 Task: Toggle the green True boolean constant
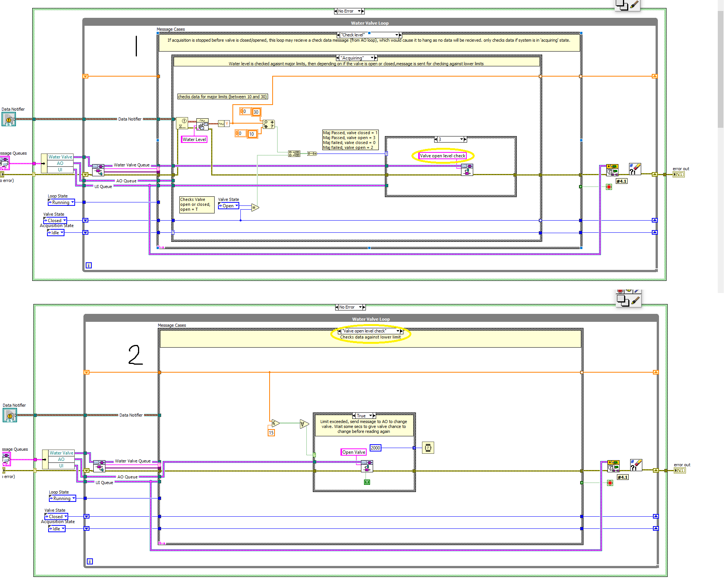pyautogui.click(x=366, y=482)
